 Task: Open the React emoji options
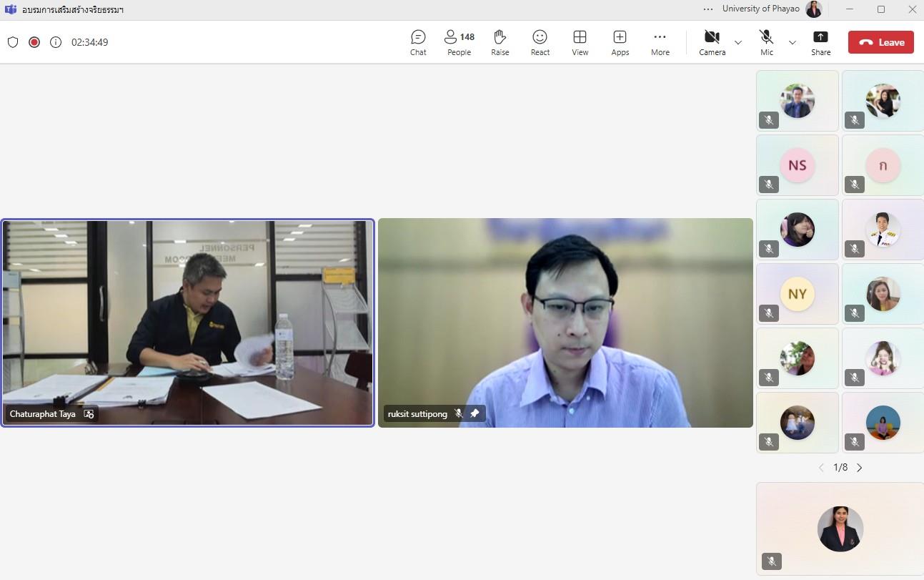point(540,42)
